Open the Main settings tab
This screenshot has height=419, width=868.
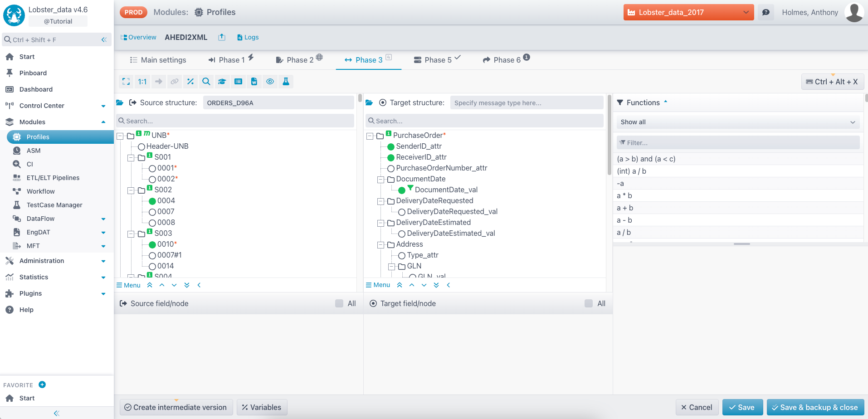pos(158,60)
